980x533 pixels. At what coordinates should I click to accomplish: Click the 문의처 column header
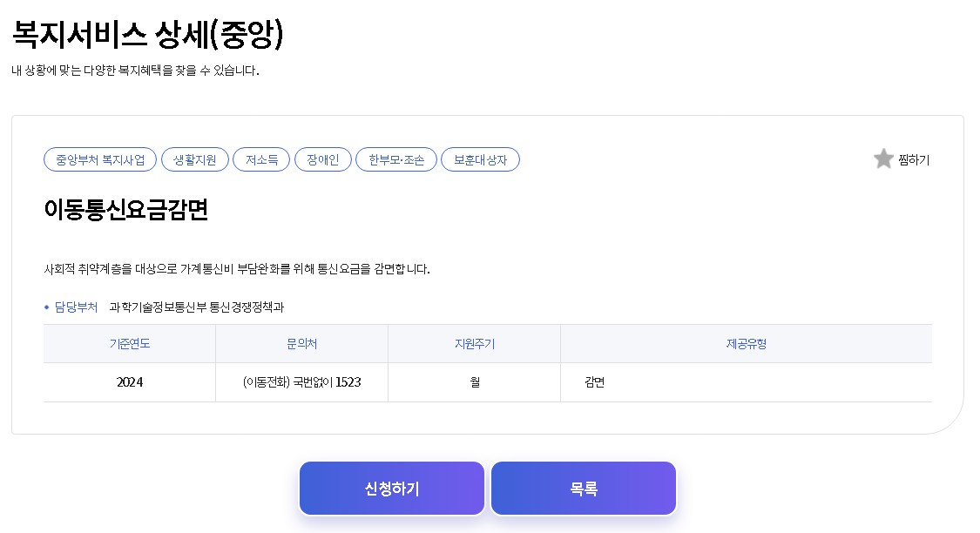(x=301, y=343)
